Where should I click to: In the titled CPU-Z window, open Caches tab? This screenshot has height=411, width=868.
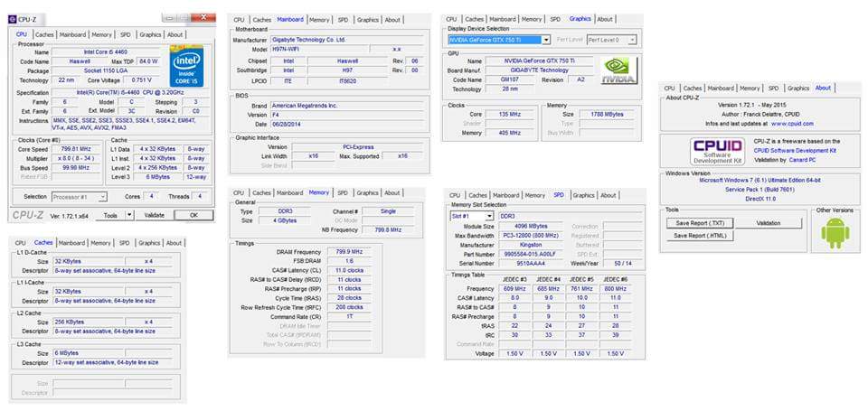tap(44, 35)
